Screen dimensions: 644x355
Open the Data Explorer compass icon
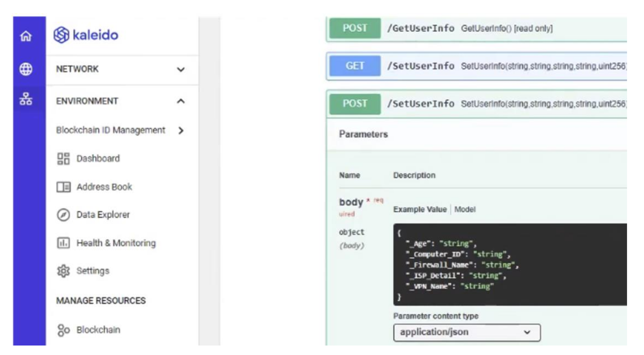tap(63, 215)
